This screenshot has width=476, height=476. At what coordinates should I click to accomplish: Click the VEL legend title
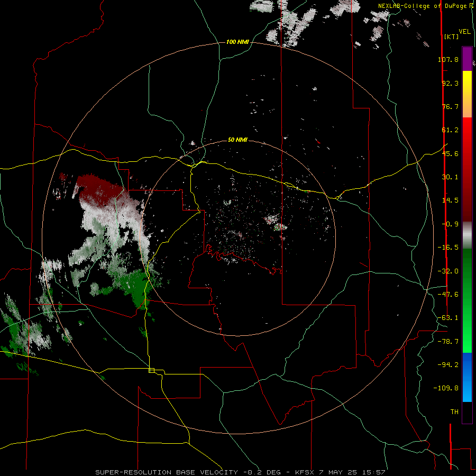coord(464,32)
